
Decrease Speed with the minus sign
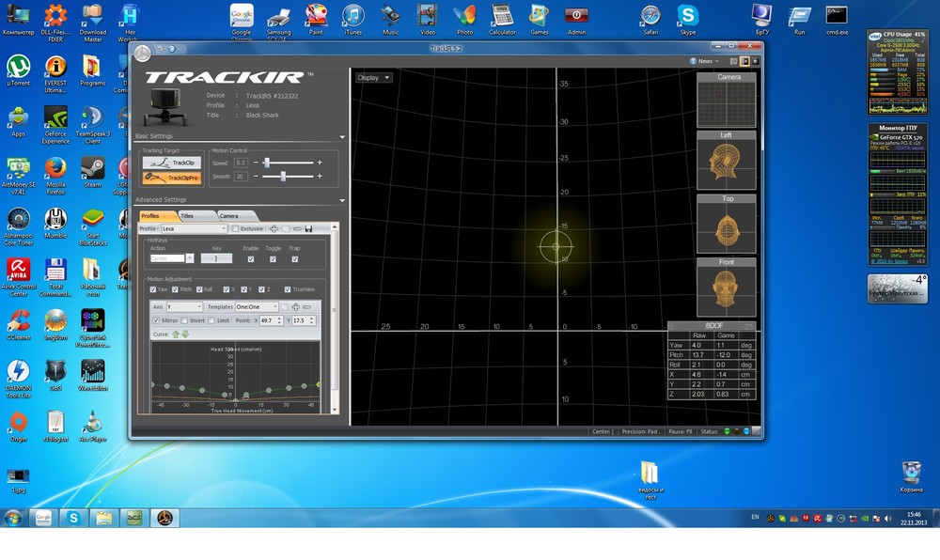pyautogui.click(x=256, y=163)
